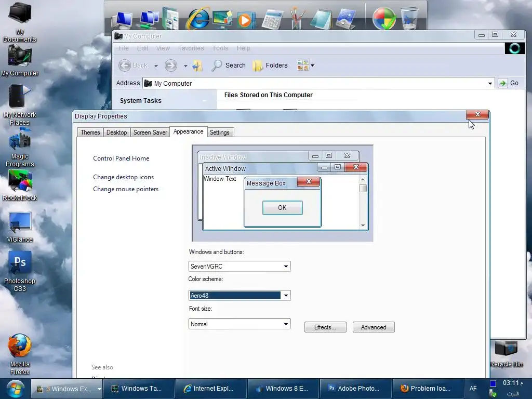Switch to Adobe Photoshop taskbar button
The width and height of the screenshot is (532, 399).
355,389
